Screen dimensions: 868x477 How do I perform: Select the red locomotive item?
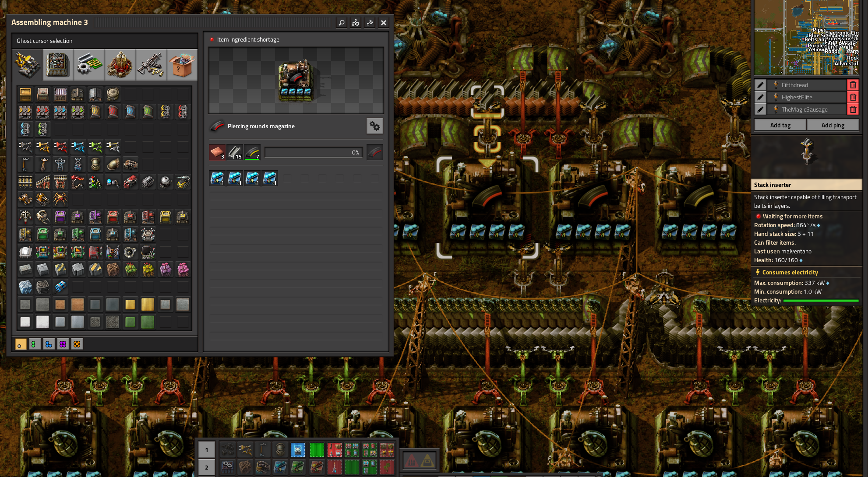coord(131,182)
